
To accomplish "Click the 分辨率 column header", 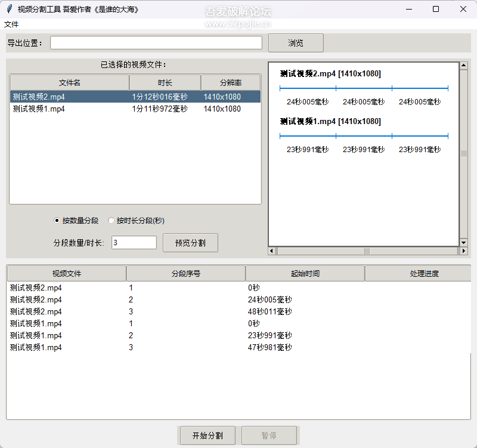I will 231,82.
